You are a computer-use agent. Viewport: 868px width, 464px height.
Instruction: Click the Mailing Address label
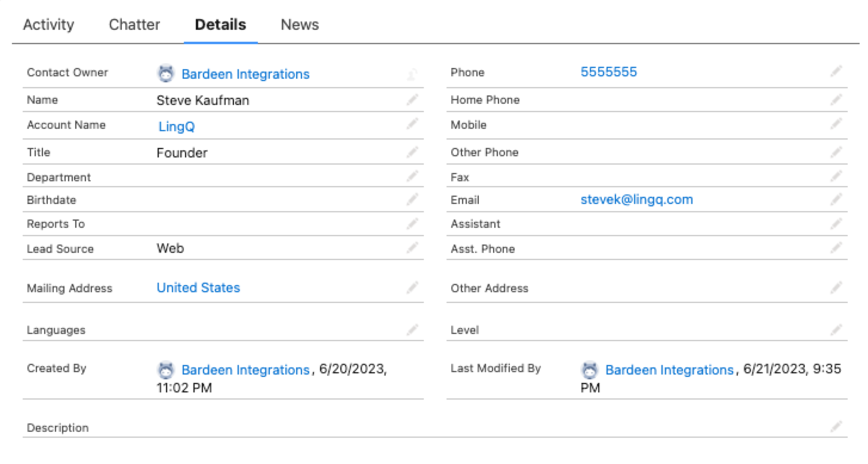tap(69, 288)
